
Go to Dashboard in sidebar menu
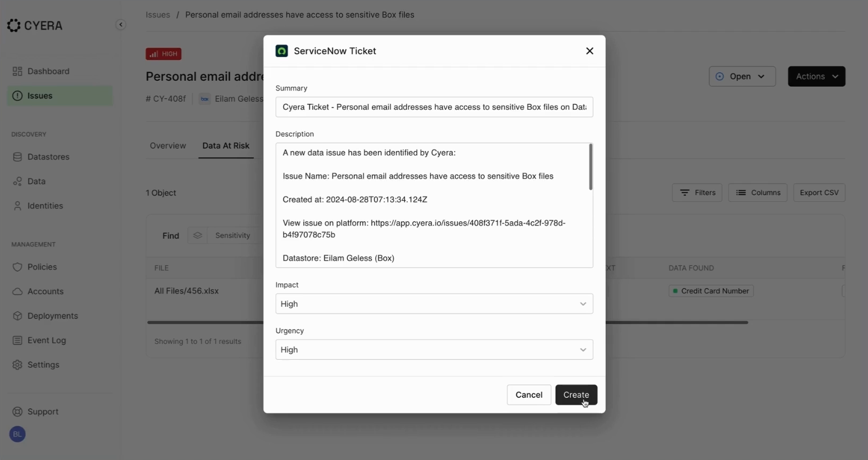60,71
